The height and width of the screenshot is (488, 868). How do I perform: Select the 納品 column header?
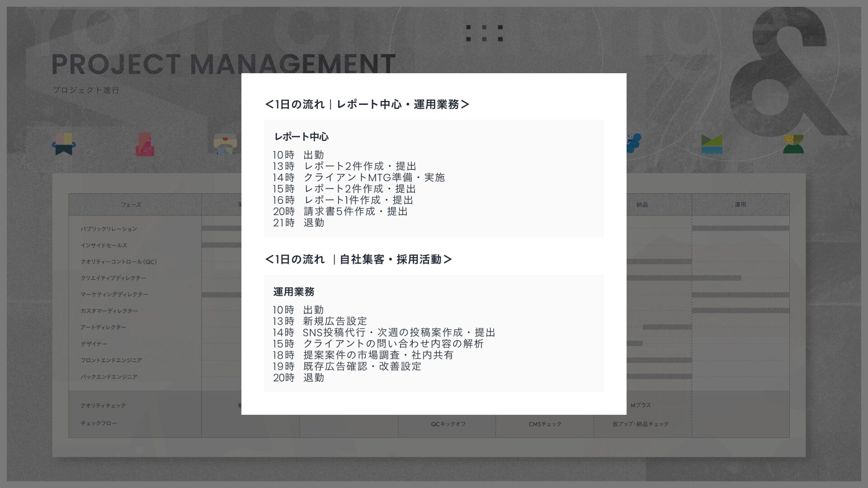tap(642, 205)
